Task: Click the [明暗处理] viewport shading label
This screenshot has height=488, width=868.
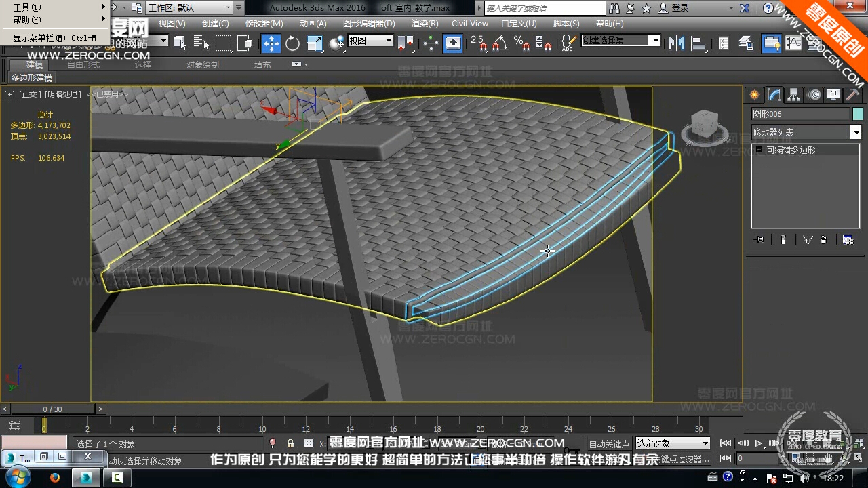Action: 64,94
